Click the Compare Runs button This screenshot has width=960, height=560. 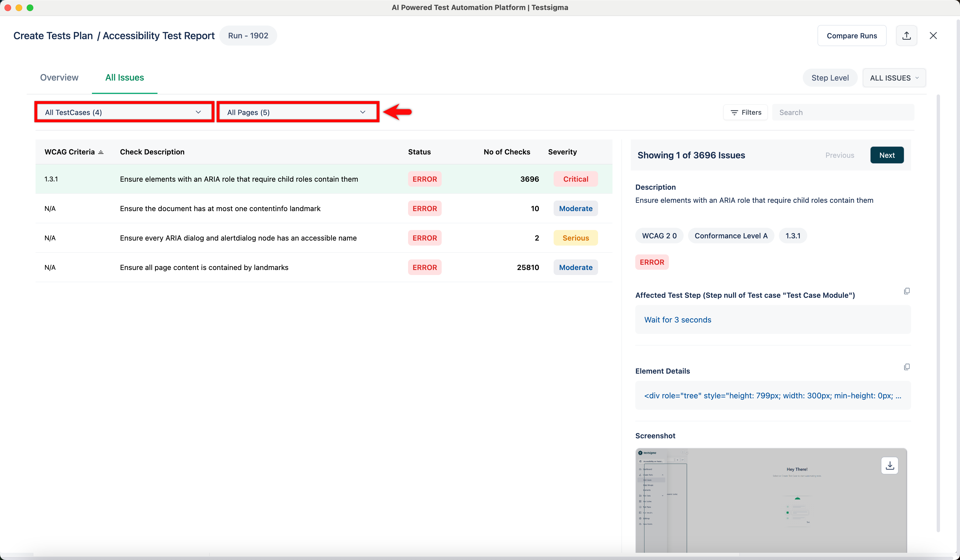pyautogui.click(x=852, y=36)
